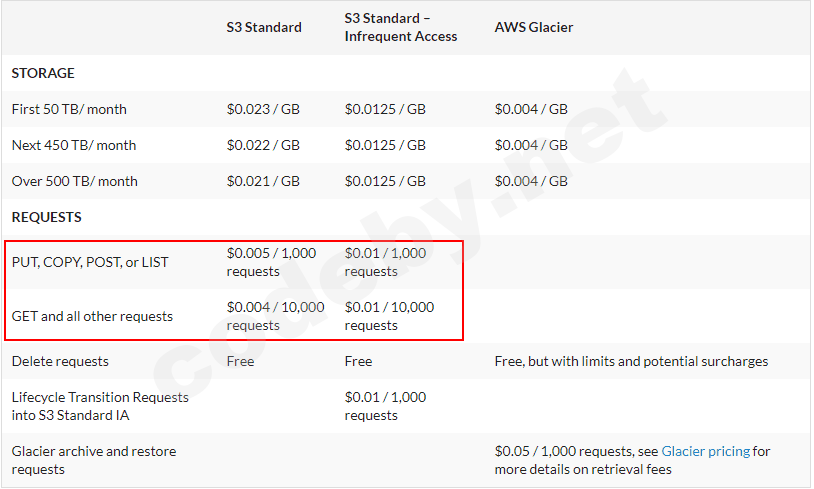Image resolution: width=814 pixels, height=489 pixels.
Task: Click the $0.022 / GB price cell
Action: tap(263, 145)
